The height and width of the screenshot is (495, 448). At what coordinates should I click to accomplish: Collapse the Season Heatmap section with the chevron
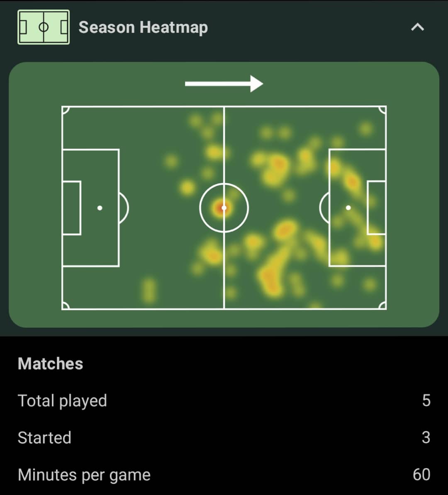pyautogui.click(x=417, y=27)
